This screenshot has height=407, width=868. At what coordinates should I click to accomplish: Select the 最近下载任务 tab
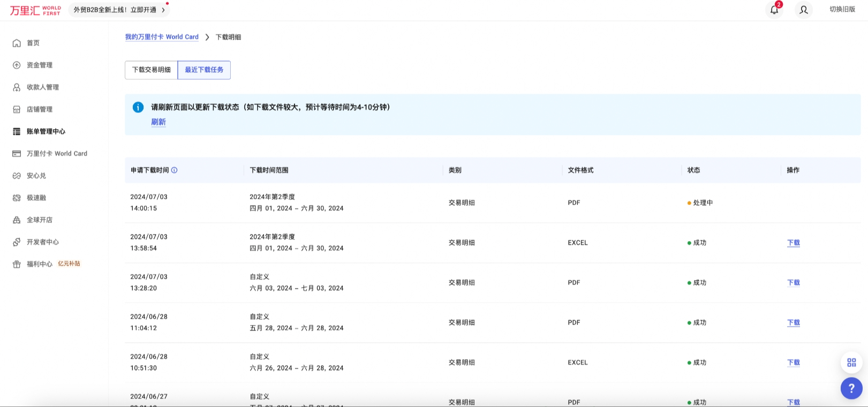coord(204,70)
